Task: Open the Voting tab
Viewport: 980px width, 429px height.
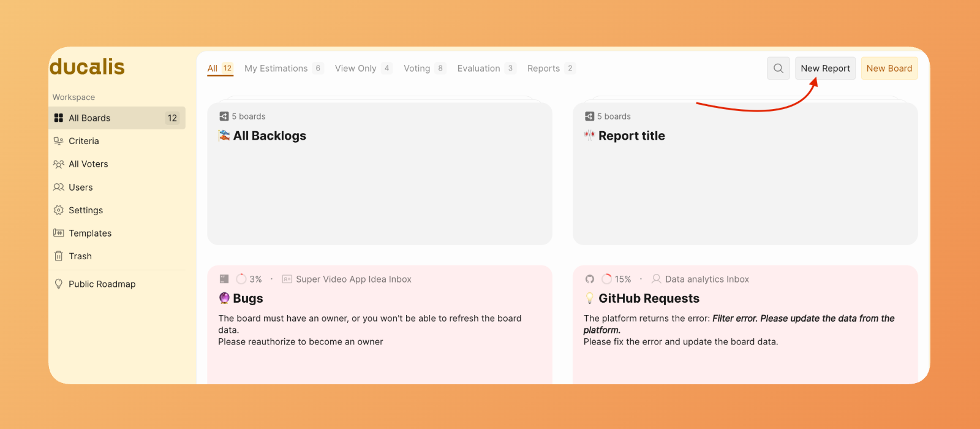Action: [417, 69]
